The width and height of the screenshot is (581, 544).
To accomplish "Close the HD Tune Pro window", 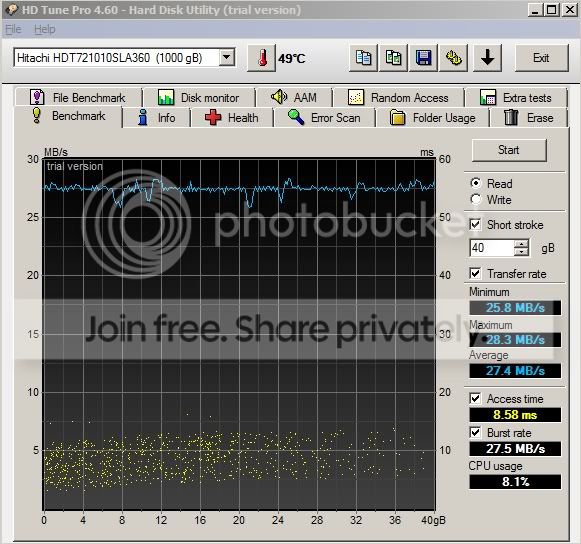I will tap(570, 10).
